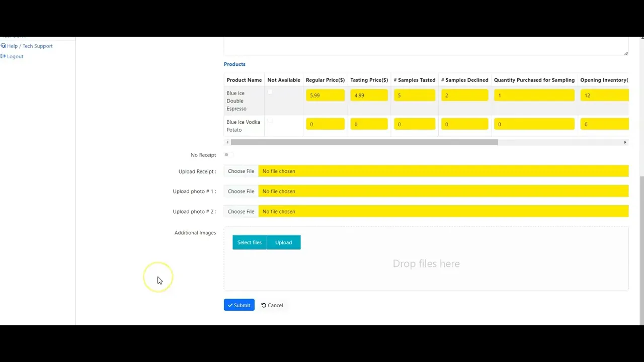
Task: Choose File for Upload photo # 2
Action: point(241,211)
